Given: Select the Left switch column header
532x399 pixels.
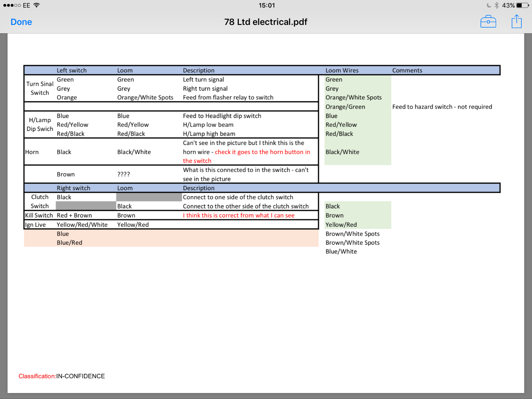Looking at the screenshot, I should 71,70.
